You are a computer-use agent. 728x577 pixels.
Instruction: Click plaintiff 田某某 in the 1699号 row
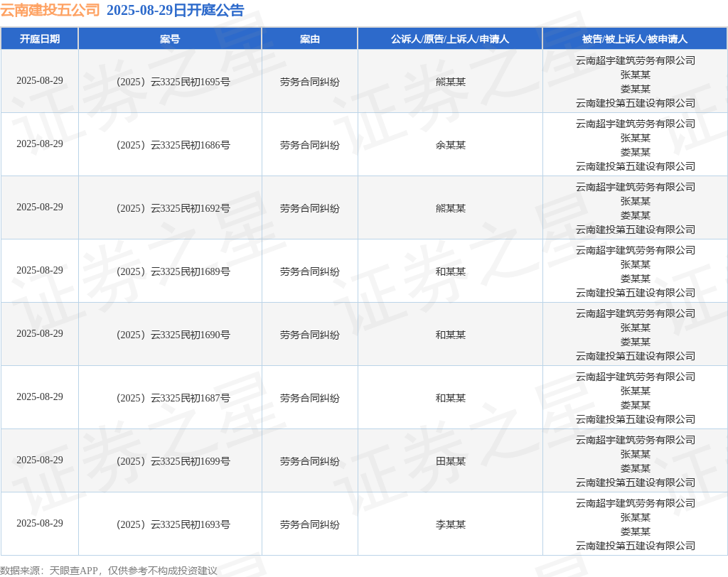[450, 461]
